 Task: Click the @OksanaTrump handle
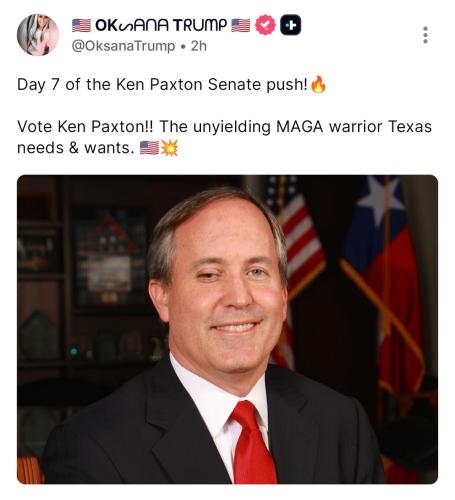coord(123,46)
